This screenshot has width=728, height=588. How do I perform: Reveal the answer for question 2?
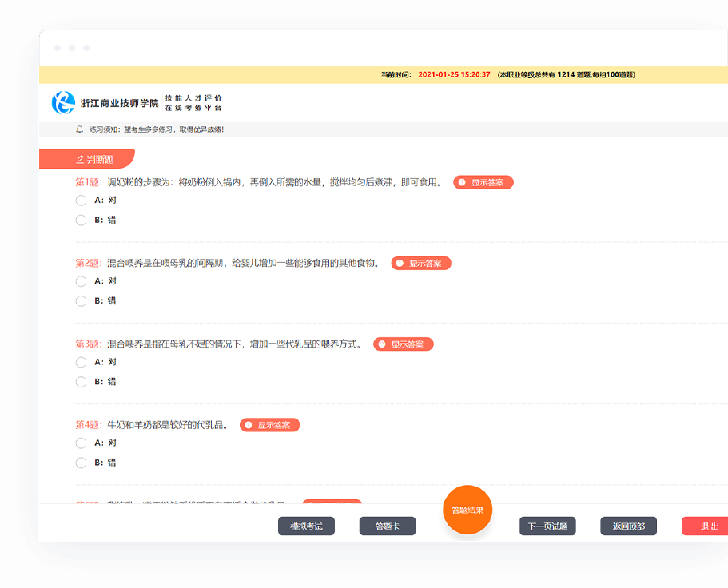coord(421,263)
